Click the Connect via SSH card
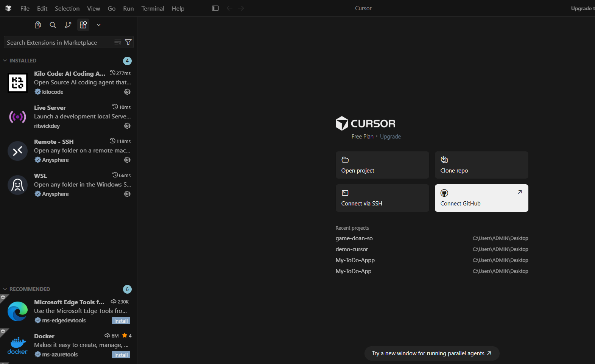Screen dimensions: 595x364 pos(382,198)
